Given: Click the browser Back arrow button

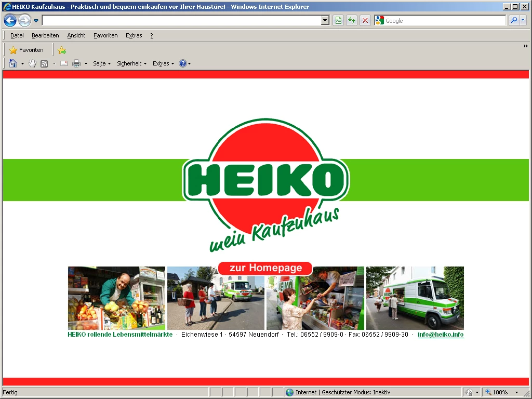Looking at the screenshot, I should [10, 21].
